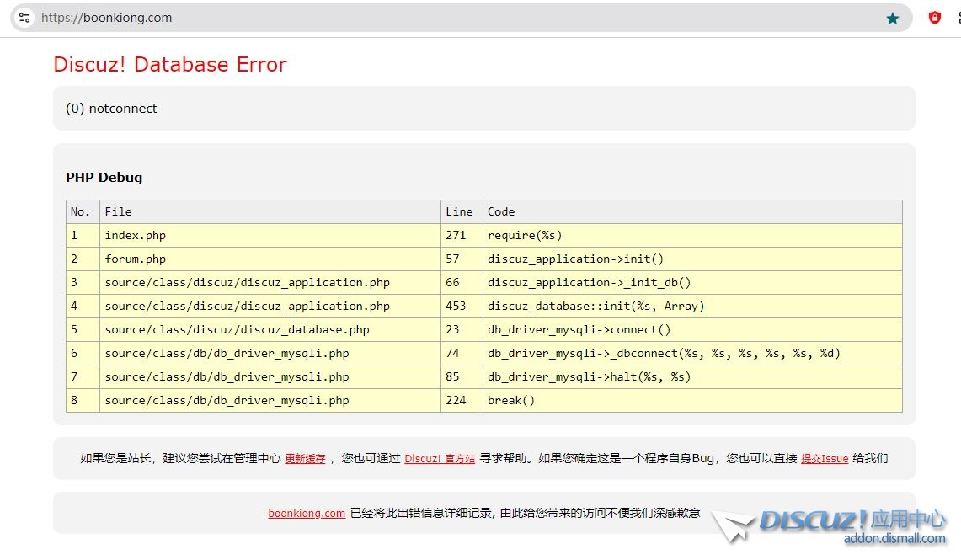Click the discuz_database.php file path cell
Viewport: 961px width, 560px height.
click(x=237, y=329)
